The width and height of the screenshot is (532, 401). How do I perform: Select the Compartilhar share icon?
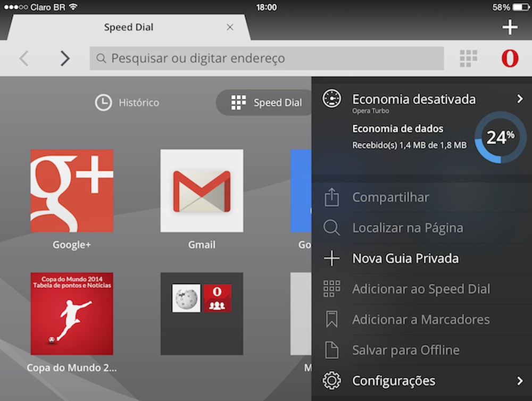tap(332, 197)
